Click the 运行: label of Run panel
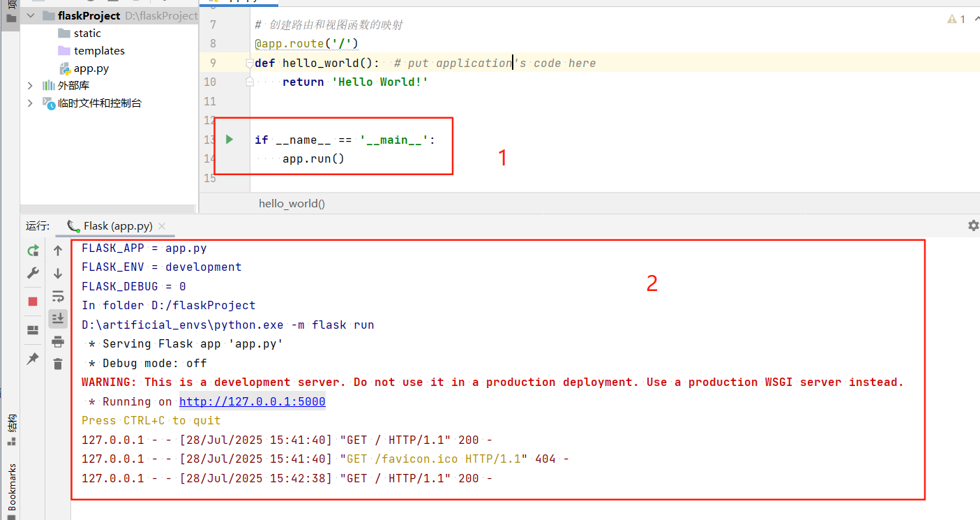Screen dimensions: 980x520 click(38, 225)
